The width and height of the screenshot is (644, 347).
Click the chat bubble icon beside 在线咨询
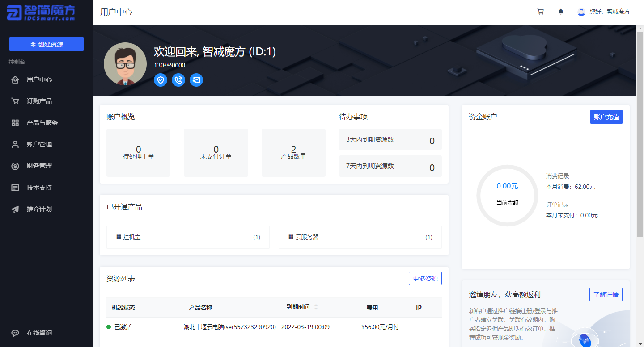[x=15, y=333]
